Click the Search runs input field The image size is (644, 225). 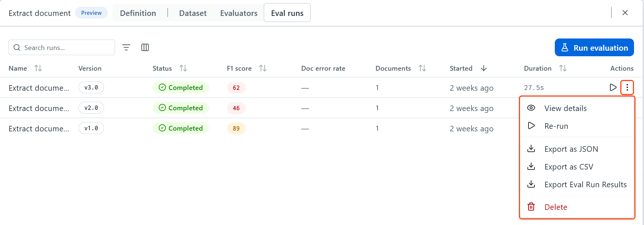(62, 47)
